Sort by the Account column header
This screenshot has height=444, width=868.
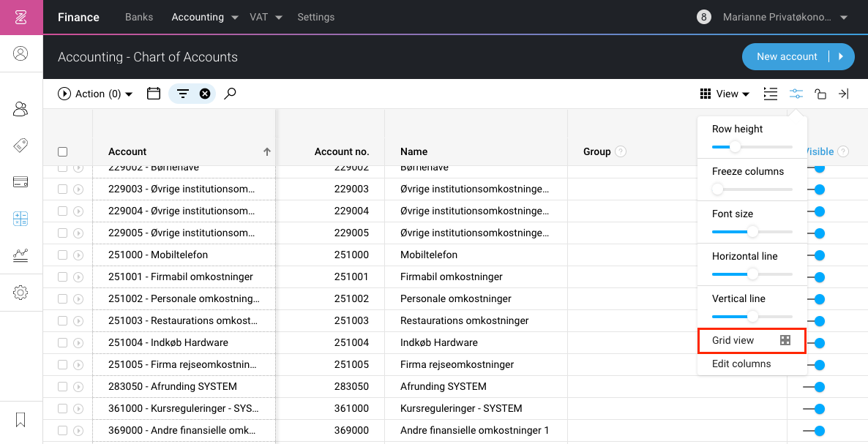tap(127, 151)
